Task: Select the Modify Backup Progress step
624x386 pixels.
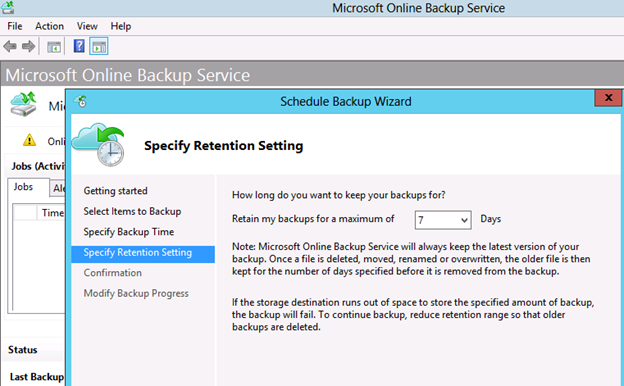Action: tap(136, 294)
